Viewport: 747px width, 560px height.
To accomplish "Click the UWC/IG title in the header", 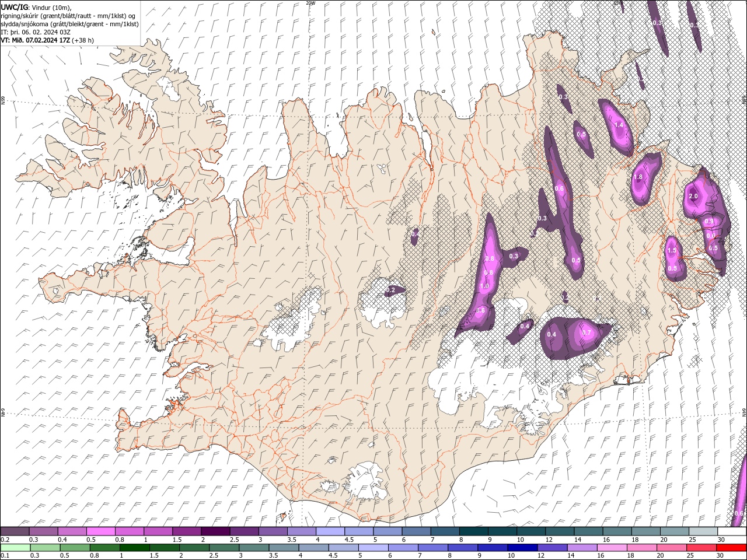I will click(13, 6).
